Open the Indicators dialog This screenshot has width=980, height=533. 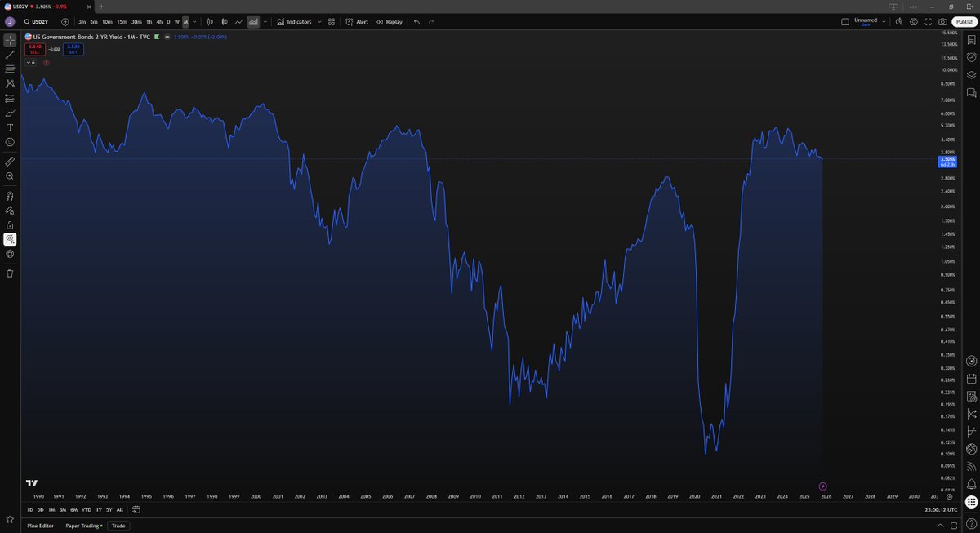point(294,22)
